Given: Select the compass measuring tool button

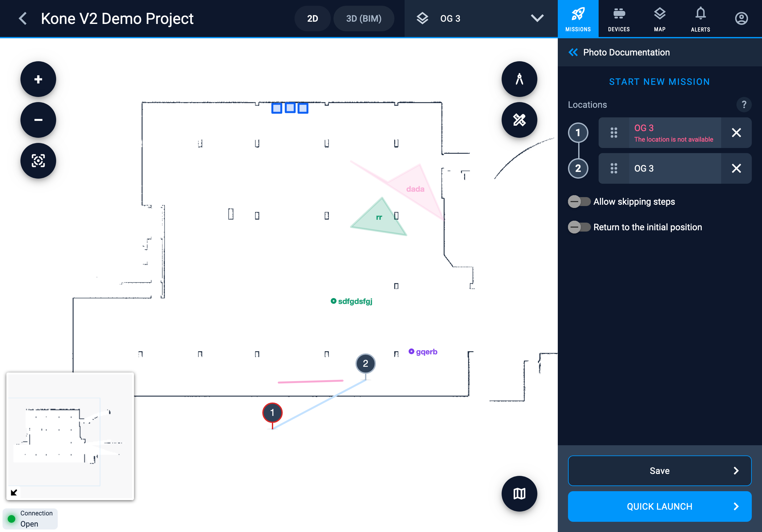Looking at the screenshot, I should click(519, 79).
